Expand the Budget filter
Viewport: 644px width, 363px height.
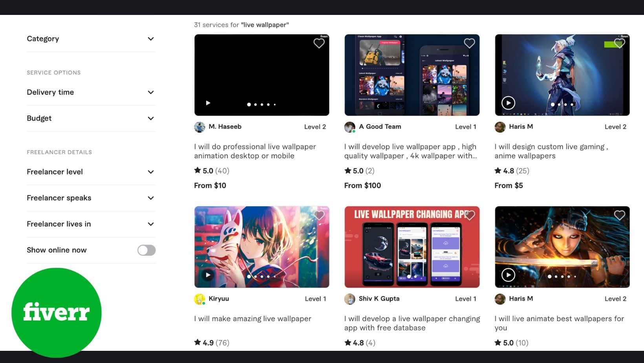91,118
